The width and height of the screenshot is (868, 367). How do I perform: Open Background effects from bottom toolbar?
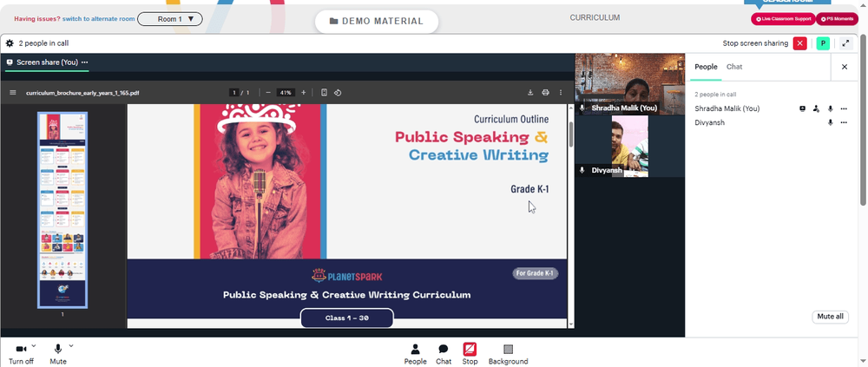point(508,354)
